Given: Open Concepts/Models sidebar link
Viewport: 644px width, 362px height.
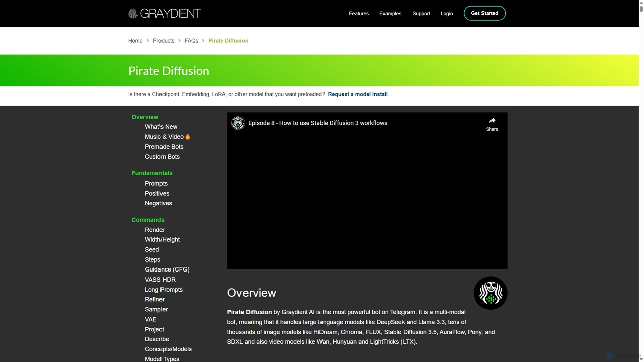Looking at the screenshot, I should 168,349.
